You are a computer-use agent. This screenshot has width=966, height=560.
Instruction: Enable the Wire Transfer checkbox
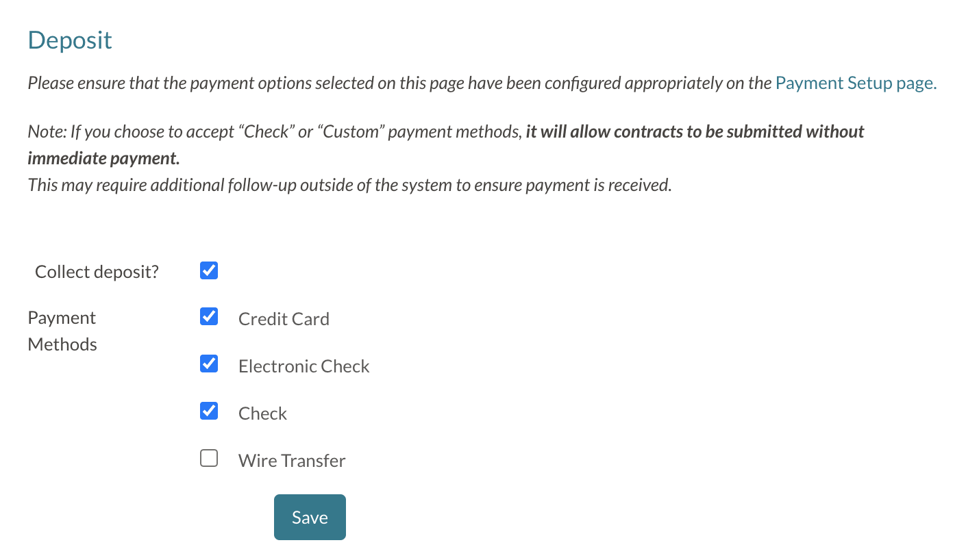pyautogui.click(x=209, y=459)
